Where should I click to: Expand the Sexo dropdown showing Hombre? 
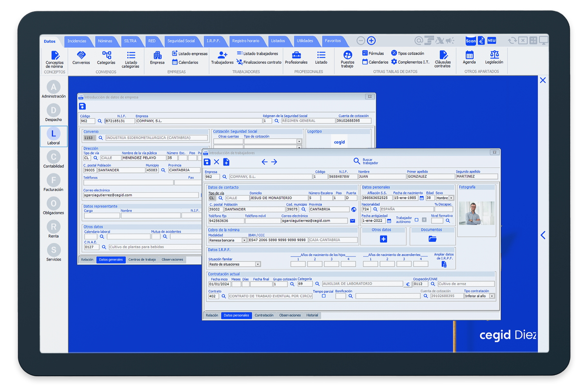tap(451, 198)
